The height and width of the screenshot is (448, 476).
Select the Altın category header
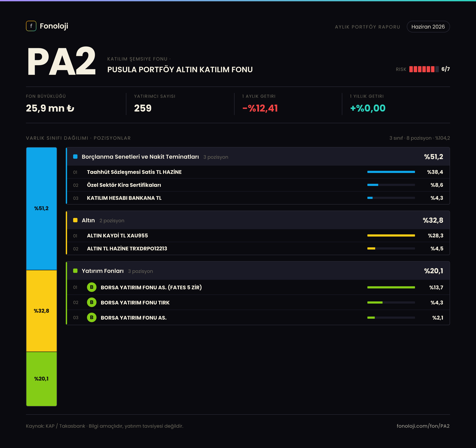(x=258, y=220)
